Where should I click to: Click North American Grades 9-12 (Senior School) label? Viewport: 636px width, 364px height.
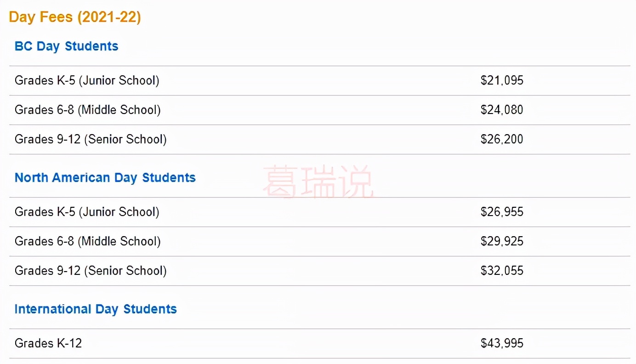coord(91,271)
